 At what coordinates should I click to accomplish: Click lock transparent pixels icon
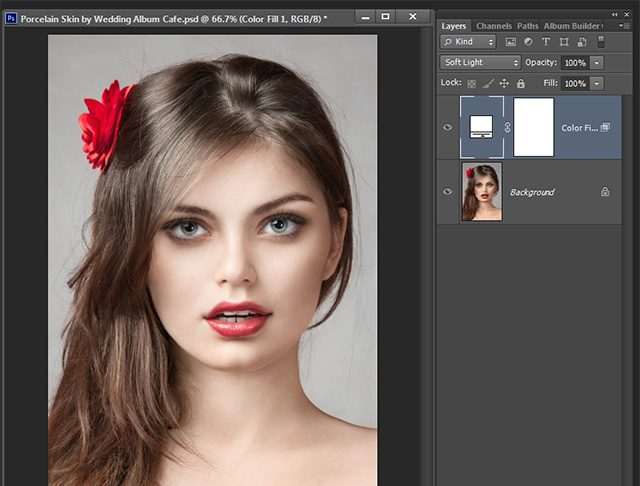click(471, 83)
